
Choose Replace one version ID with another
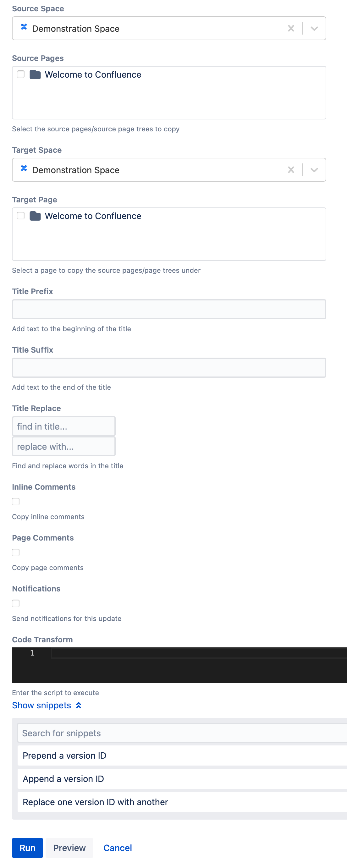point(182,802)
